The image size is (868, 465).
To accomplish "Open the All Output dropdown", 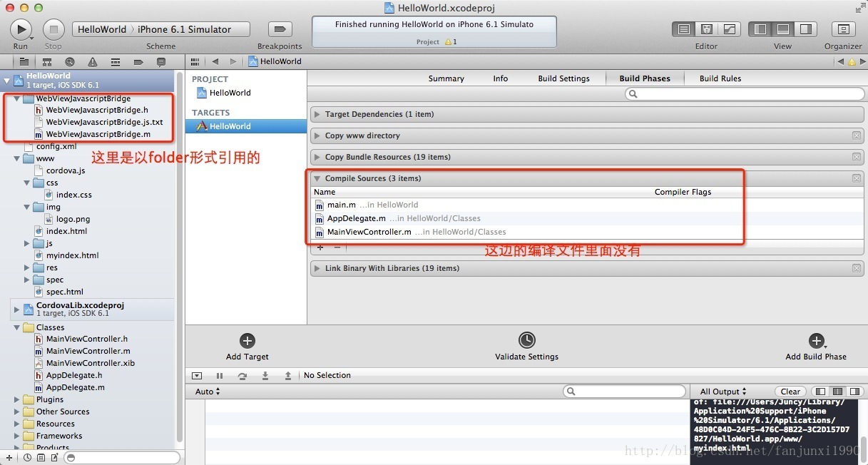I will [723, 392].
